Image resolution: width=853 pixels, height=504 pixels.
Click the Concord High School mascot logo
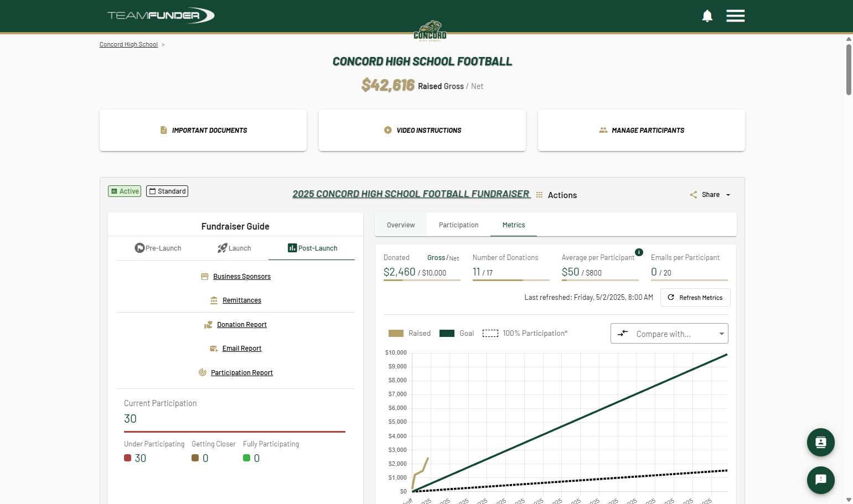click(x=430, y=31)
